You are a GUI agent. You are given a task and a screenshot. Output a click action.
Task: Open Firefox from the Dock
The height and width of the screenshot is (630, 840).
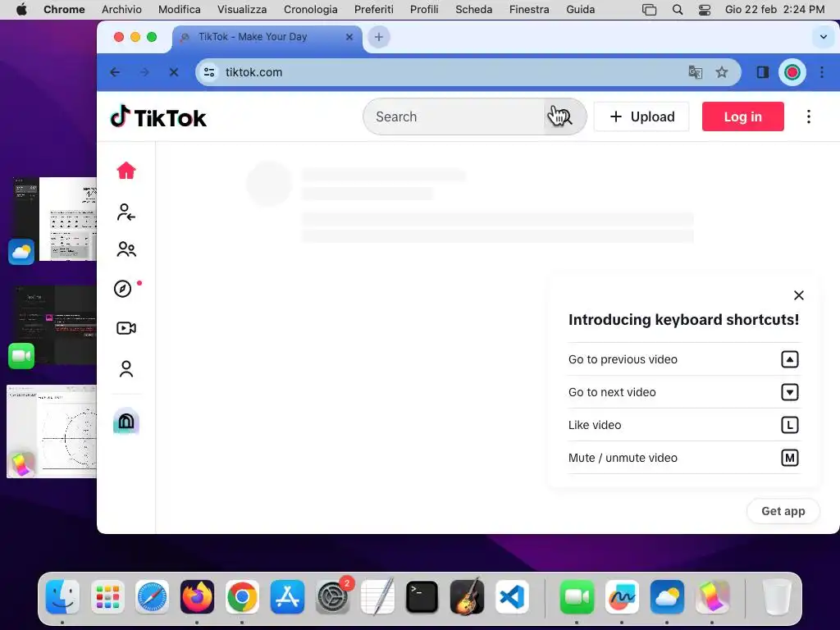click(x=197, y=597)
